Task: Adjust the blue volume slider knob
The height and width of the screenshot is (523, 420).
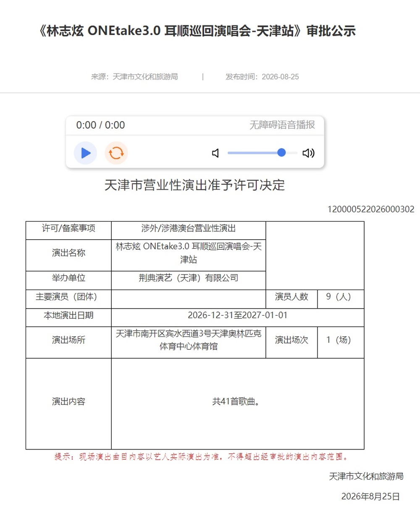Action: (281, 153)
